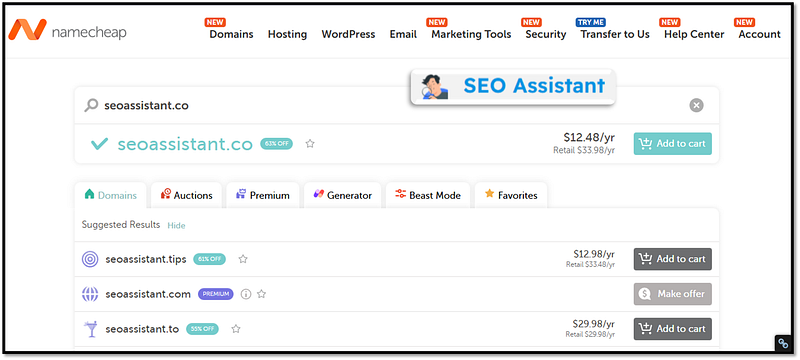Image resolution: width=800 pixels, height=360 pixels.
Task: Open Transfer to Us menu
Action: [x=615, y=34]
